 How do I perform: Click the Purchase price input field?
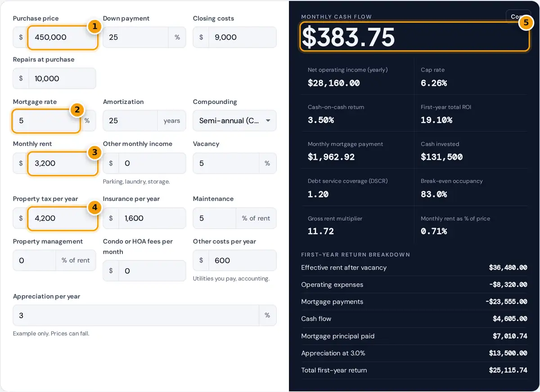(x=62, y=37)
